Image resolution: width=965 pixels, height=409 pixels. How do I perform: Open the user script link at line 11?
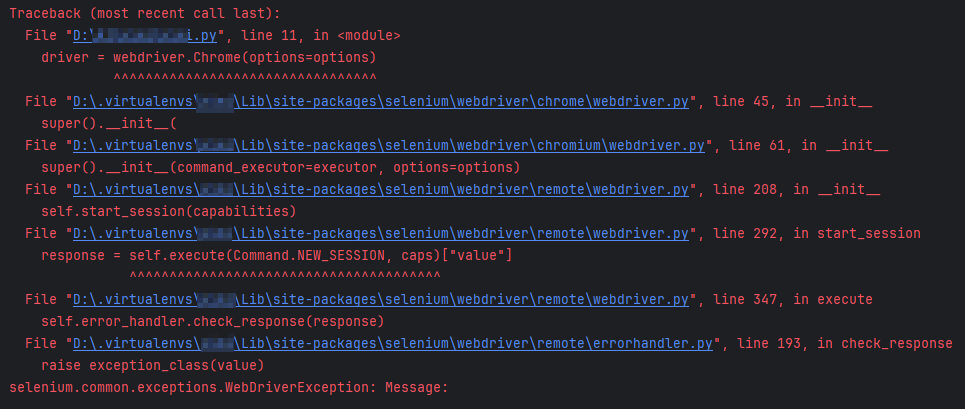(145, 36)
